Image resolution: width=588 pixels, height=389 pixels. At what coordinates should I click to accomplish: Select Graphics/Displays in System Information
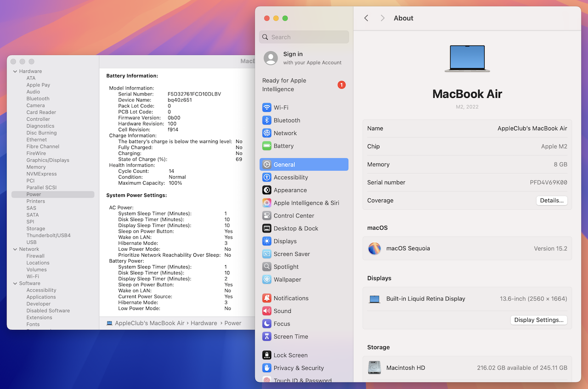tap(48, 160)
